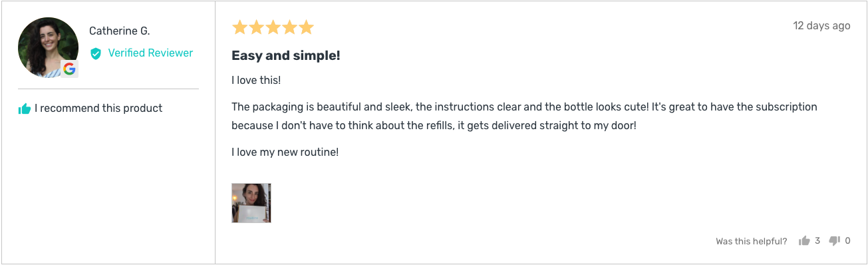Click the I recommend this product text

[x=98, y=109]
